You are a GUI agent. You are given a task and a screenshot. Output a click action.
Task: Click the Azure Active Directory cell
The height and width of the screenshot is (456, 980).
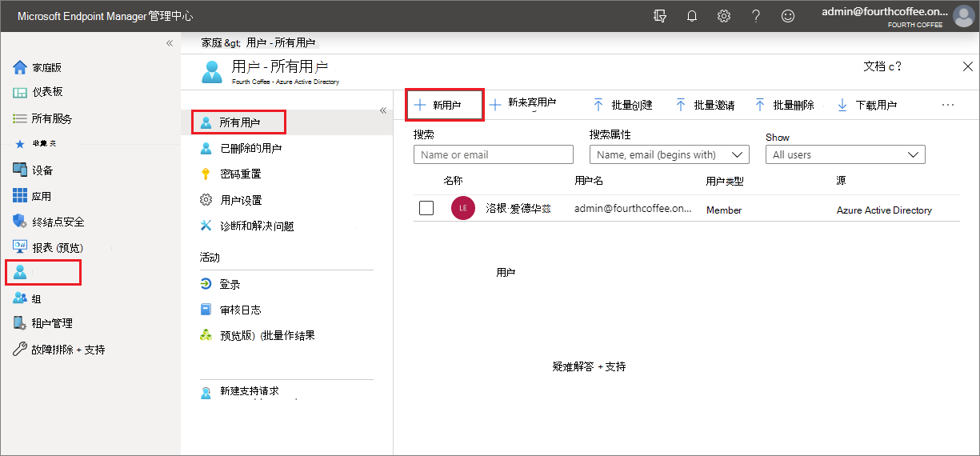(x=884, y=210)
